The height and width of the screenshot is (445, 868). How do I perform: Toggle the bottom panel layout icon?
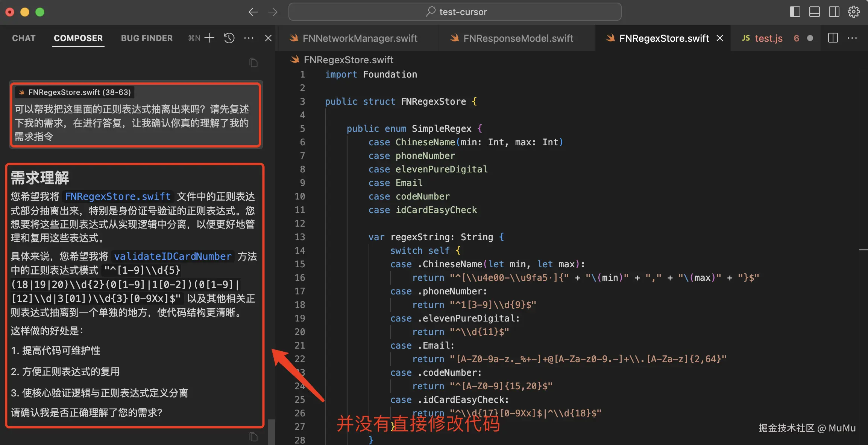pos(814,12)
